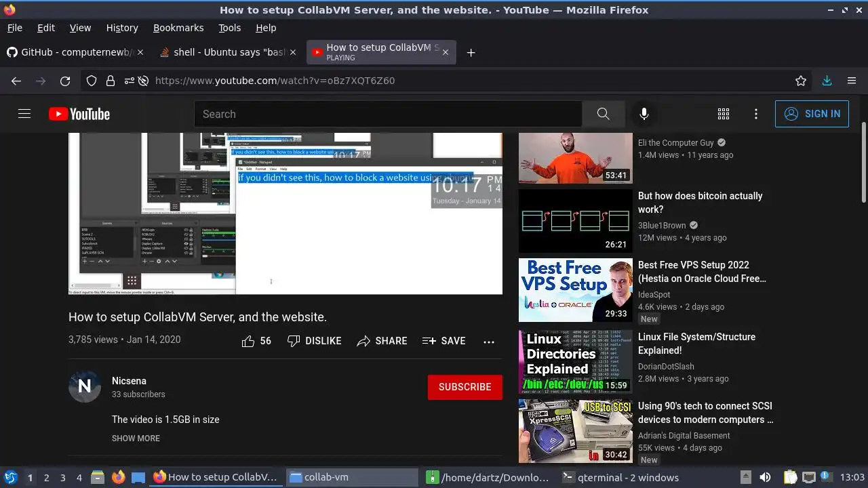868x488 pixels.
Task: Expand description with SHOW MORE
Action: (136, 439)
